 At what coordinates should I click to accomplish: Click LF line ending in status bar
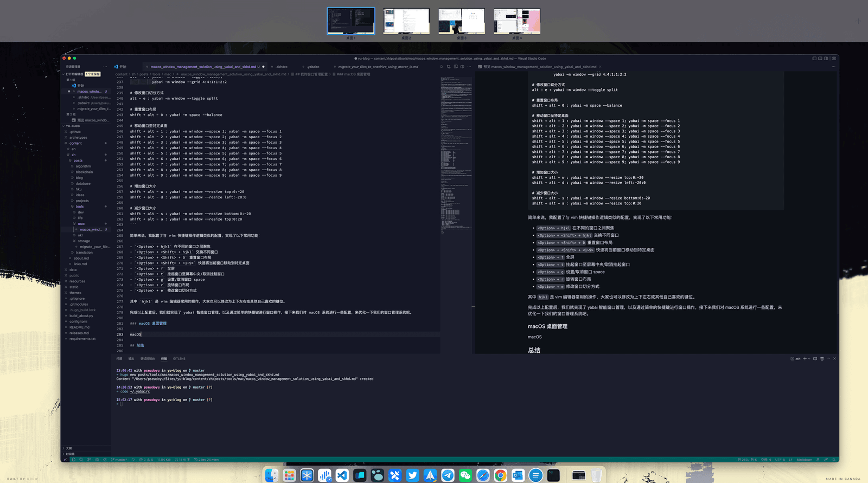(790, 460)
